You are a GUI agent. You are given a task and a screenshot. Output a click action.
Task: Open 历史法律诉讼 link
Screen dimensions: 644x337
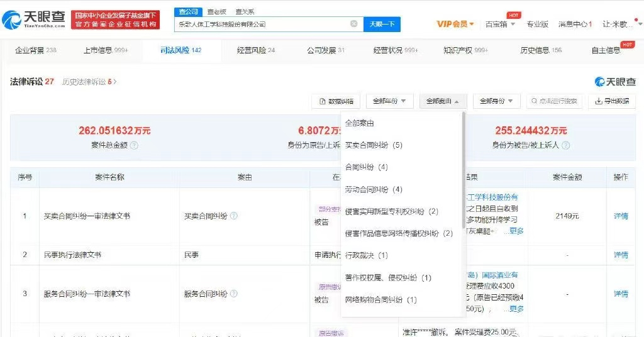[x=89, y=82]
